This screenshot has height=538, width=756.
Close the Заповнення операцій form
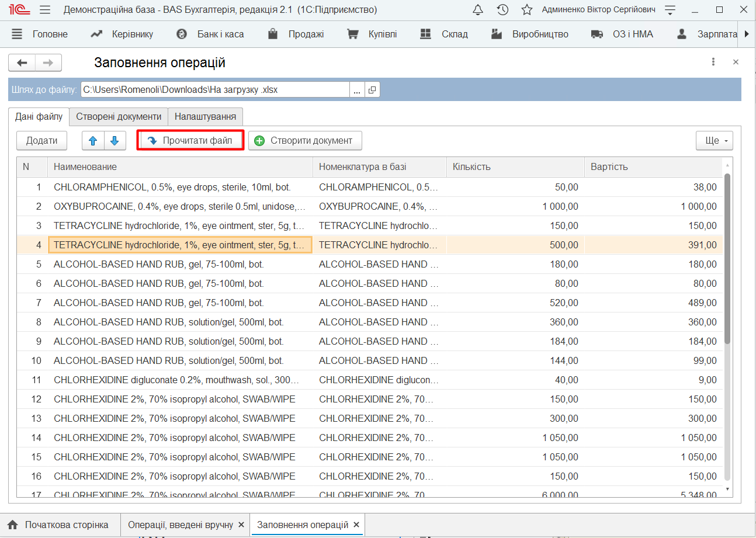[x=736, y=62]
